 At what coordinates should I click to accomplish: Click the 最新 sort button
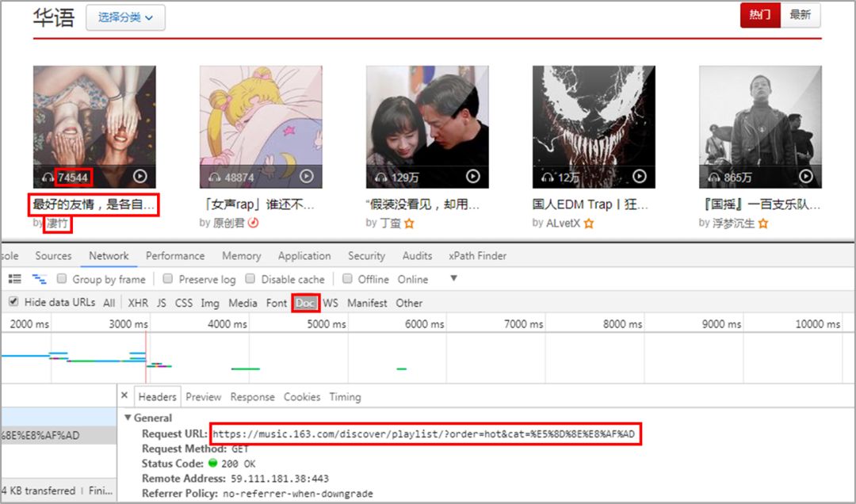801,15
